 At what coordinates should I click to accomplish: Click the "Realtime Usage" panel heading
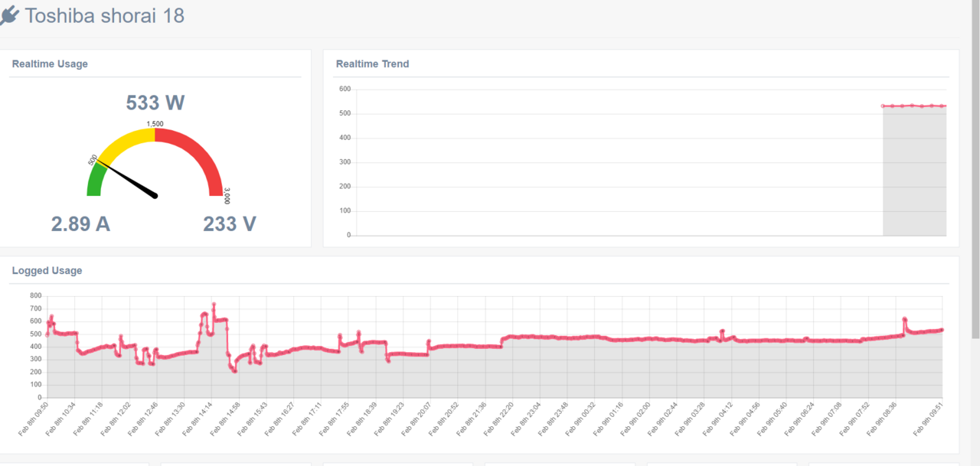[50, 64]
